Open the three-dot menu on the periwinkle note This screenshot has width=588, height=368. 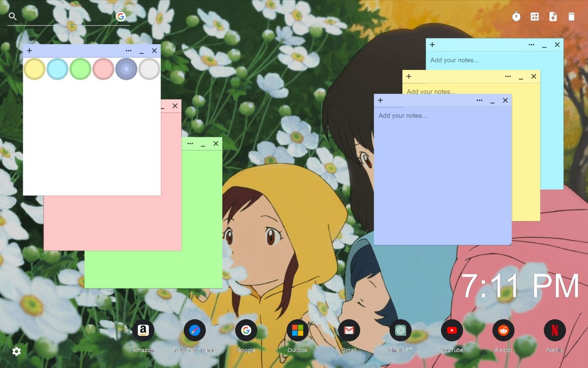pyautogui.click(x=480, y=100)
